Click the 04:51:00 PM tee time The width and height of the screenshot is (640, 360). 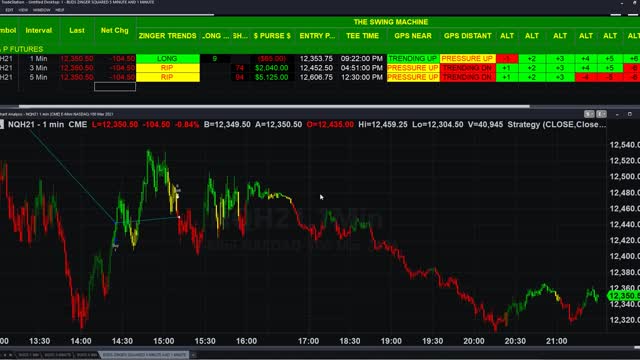362,68
